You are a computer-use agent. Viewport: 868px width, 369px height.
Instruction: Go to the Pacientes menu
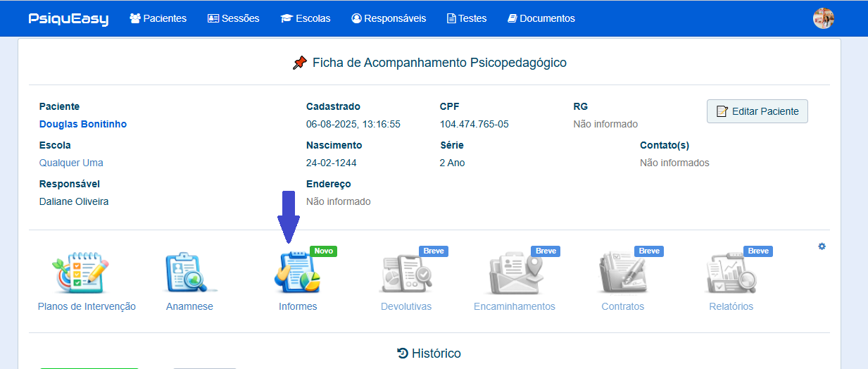158,18
